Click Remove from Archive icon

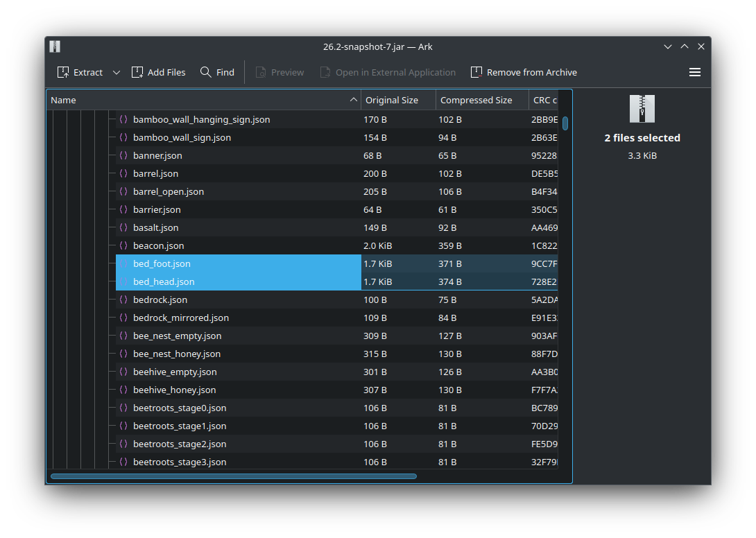(476, 72)
